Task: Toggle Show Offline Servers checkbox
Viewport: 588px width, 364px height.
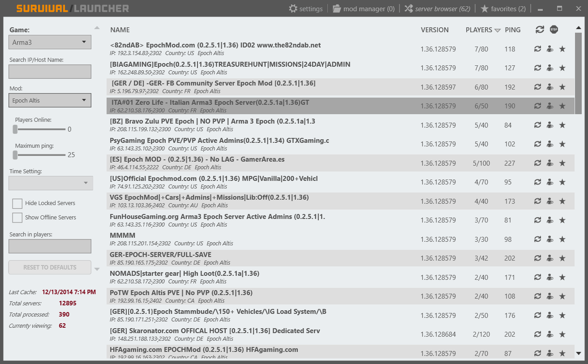Action: pyautogui.click(x=17, y=218)
